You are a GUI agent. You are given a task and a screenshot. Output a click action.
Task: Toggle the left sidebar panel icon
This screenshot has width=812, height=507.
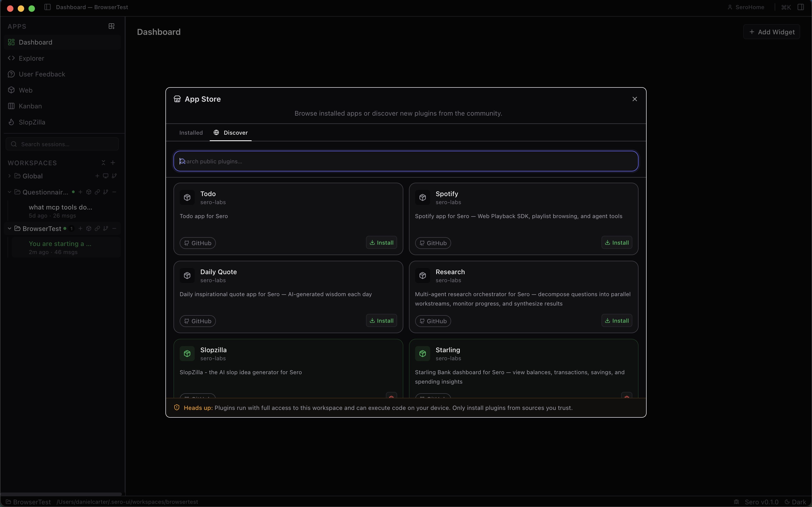47,7
